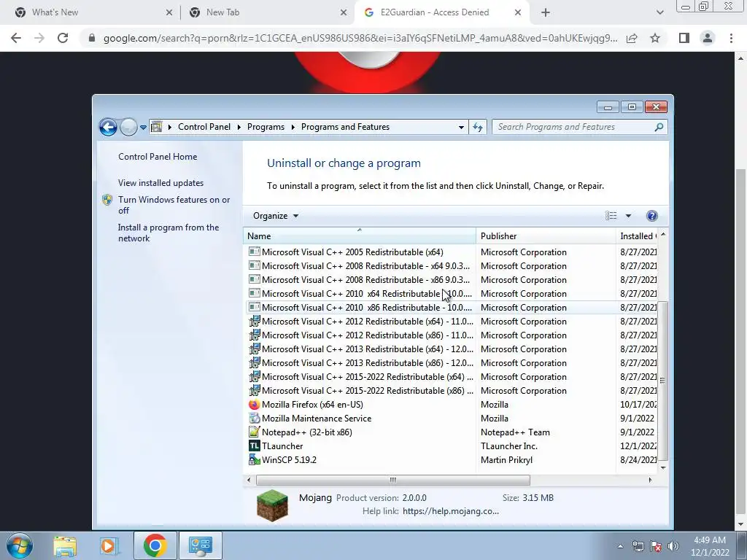Open File Explorer from taskbar
This screenshot has width=747, height=560.
pos(65,545)
